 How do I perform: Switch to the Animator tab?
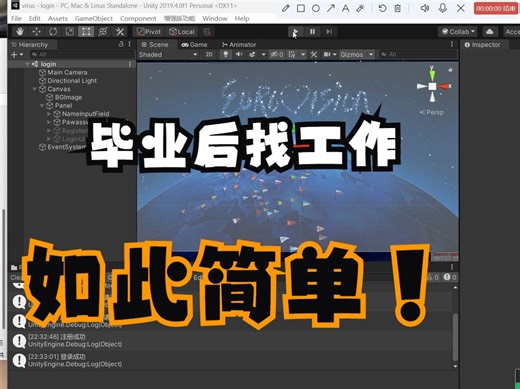pyautogui.click(x=239, y=45)
